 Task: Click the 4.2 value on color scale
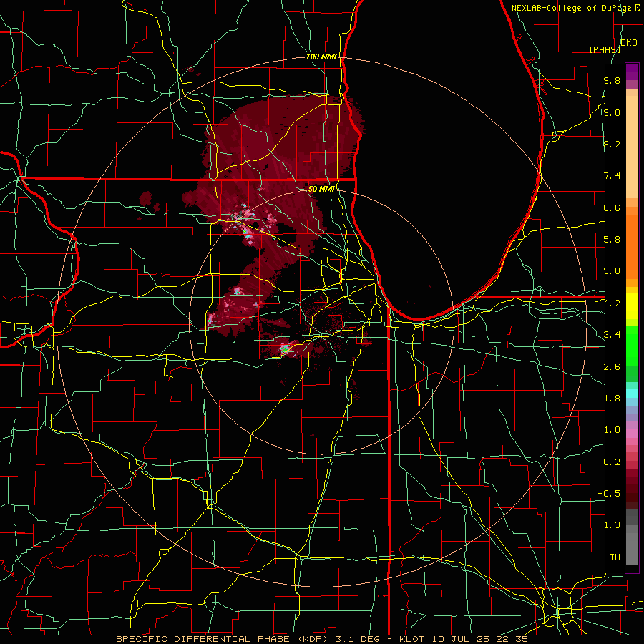pos(612,303)
